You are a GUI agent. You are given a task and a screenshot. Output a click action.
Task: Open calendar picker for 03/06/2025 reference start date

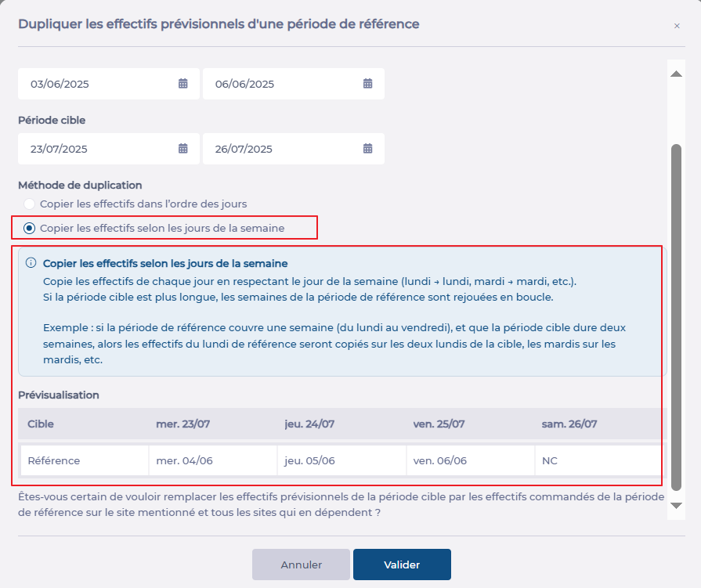[x=183, y=84]
